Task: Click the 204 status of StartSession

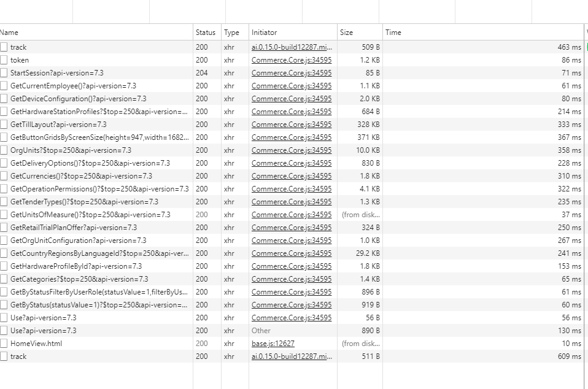Action: point(202,72)
